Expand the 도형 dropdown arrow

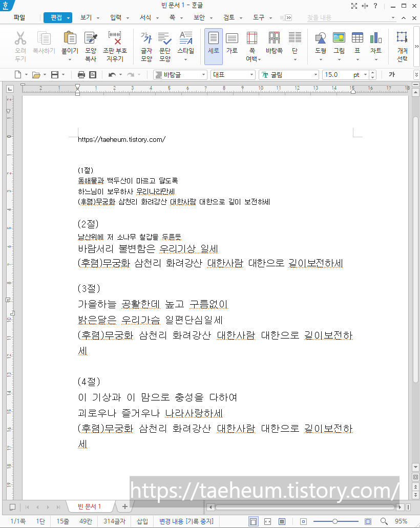320,60
